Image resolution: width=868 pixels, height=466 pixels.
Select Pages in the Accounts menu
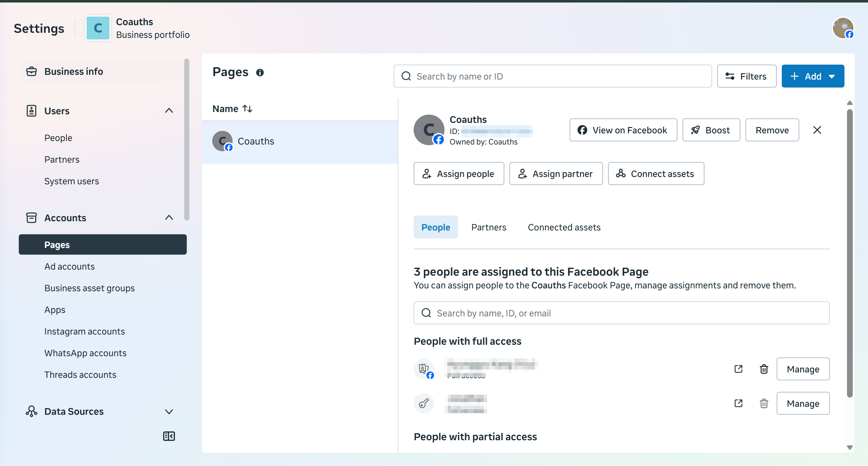tap(102, 244)
